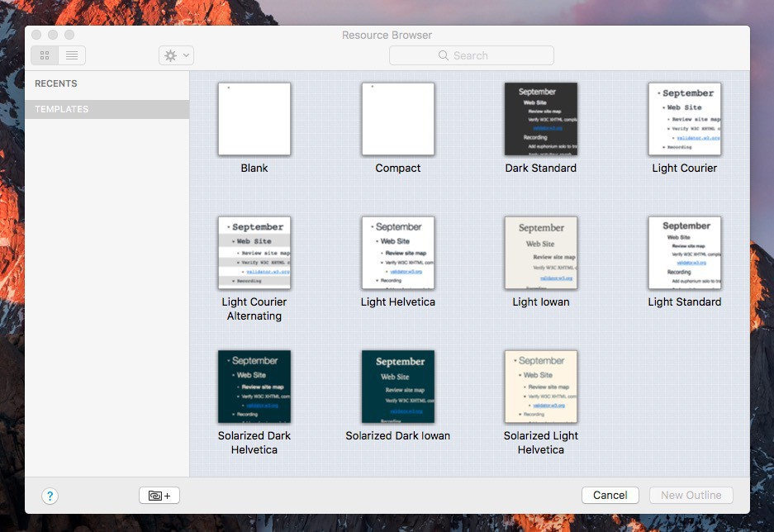The width and height of the screenshot is (774, 532).
Task: Select the Light Courier template icon
Action: 685,119
